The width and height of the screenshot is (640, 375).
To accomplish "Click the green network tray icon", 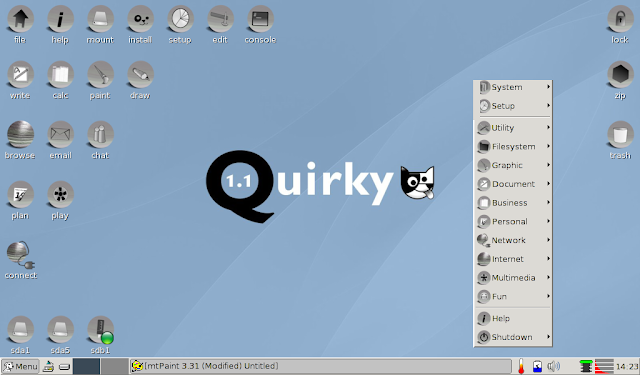I will [586, 366].
